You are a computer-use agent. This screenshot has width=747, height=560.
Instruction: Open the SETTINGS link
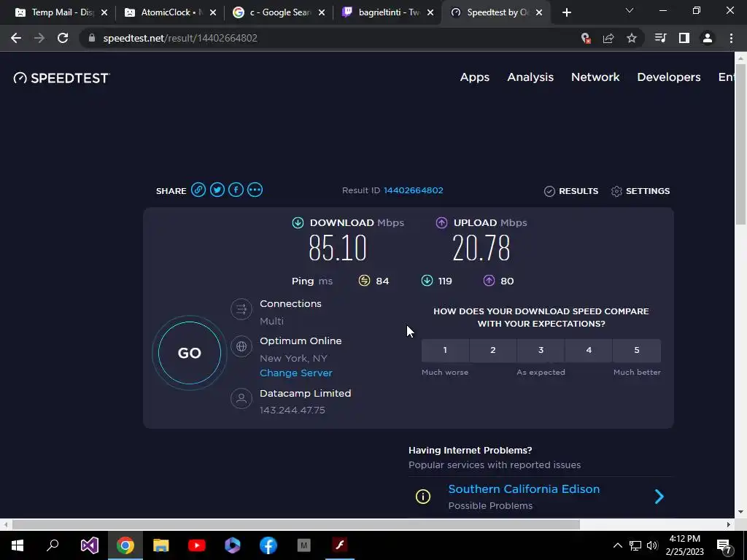tap(640, 191)
